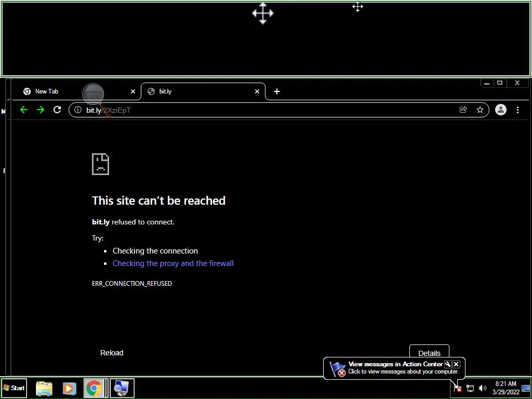Minimize the Chrome window
The height and width of the screenshot is (399, 532).
pos(487,83)
